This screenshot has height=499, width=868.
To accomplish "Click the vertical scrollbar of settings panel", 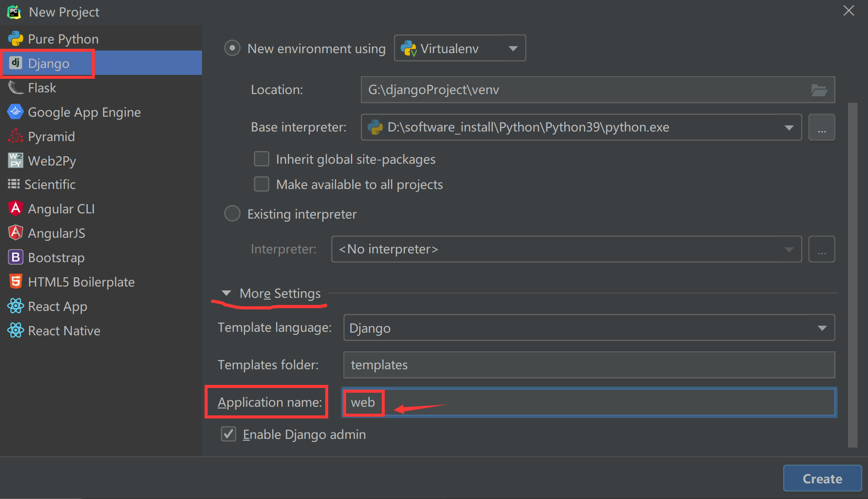I will (852, 274).
